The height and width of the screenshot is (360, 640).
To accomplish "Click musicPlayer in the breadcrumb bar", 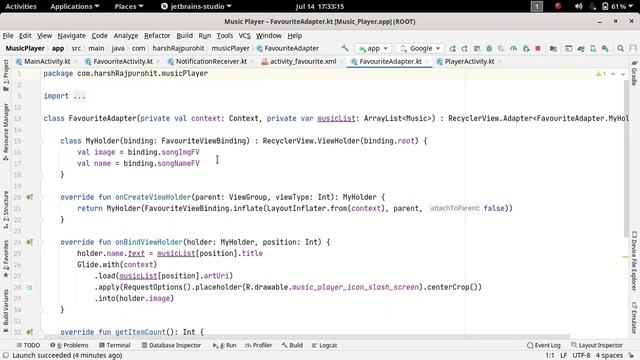I will [230, 48].
